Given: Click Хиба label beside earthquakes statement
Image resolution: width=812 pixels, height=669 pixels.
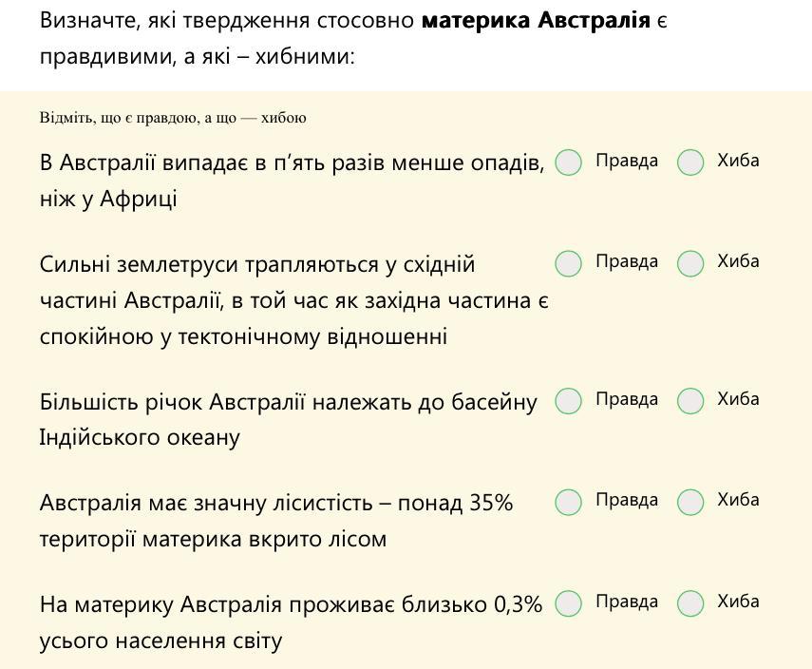Looking at the screenshot, I should [738, 261].
